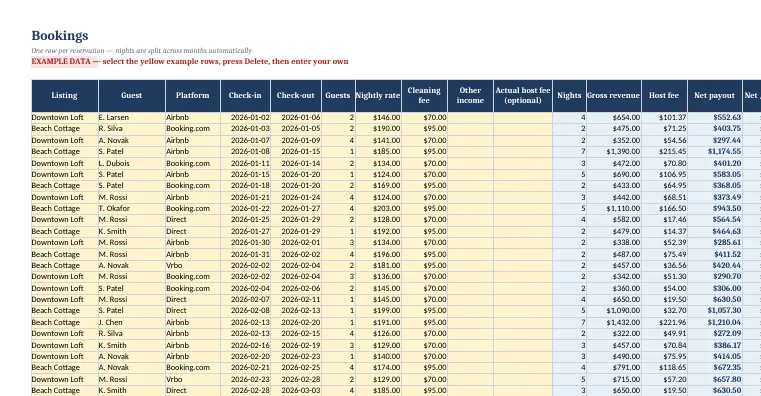Select guest cell E. Larsen
The image size is (761, 396).
click(132, 117)
